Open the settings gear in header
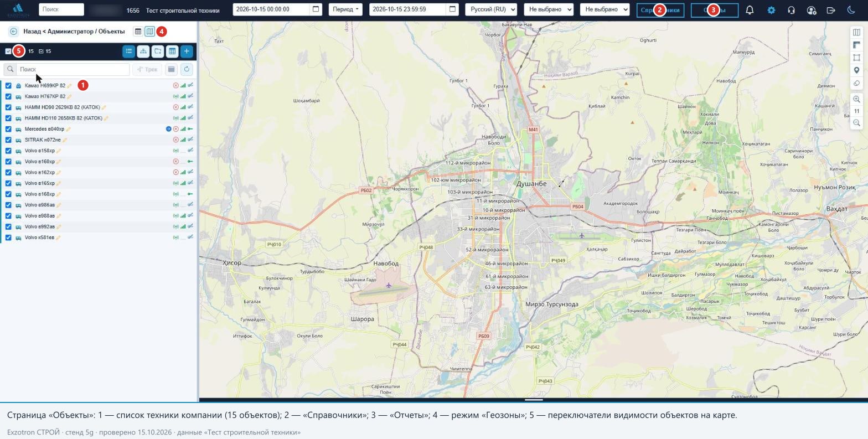 771,10
